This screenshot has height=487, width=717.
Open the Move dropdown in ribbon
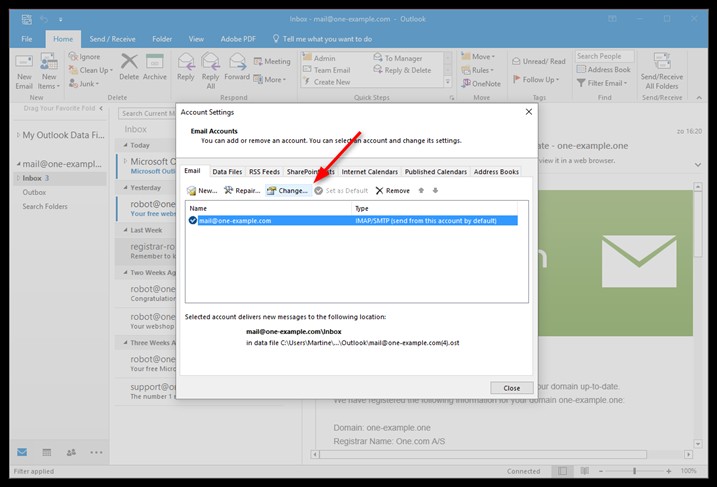478,57
